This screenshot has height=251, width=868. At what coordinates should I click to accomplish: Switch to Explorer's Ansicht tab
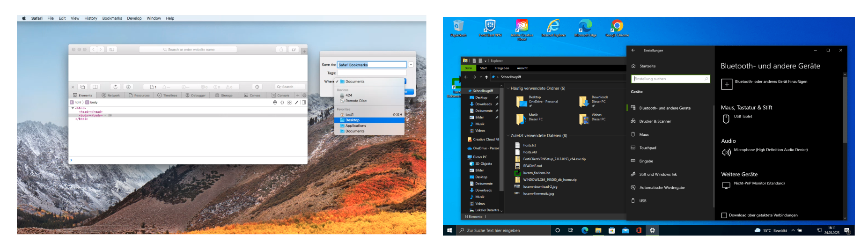522,68
